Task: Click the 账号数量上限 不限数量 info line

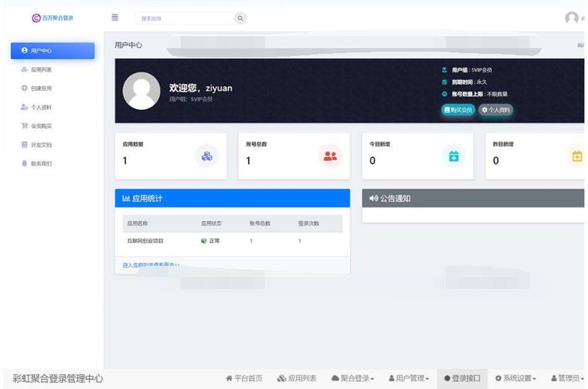Action: tap(475, 94)
